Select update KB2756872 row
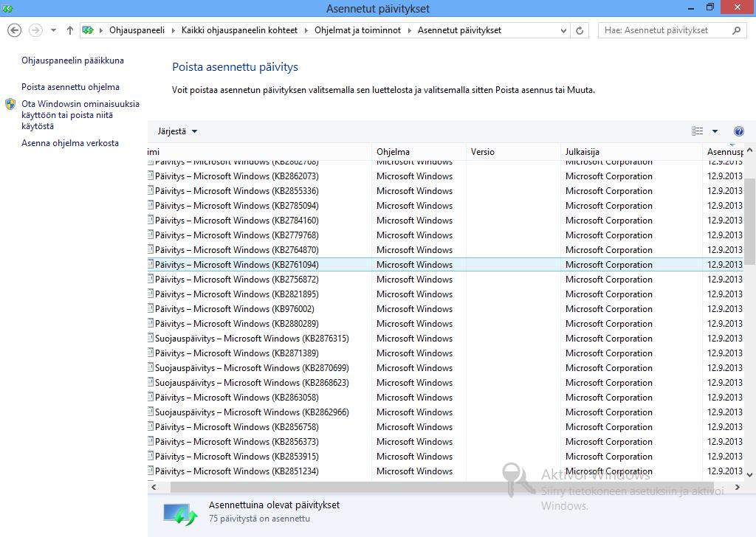 [x=445, y=280]
